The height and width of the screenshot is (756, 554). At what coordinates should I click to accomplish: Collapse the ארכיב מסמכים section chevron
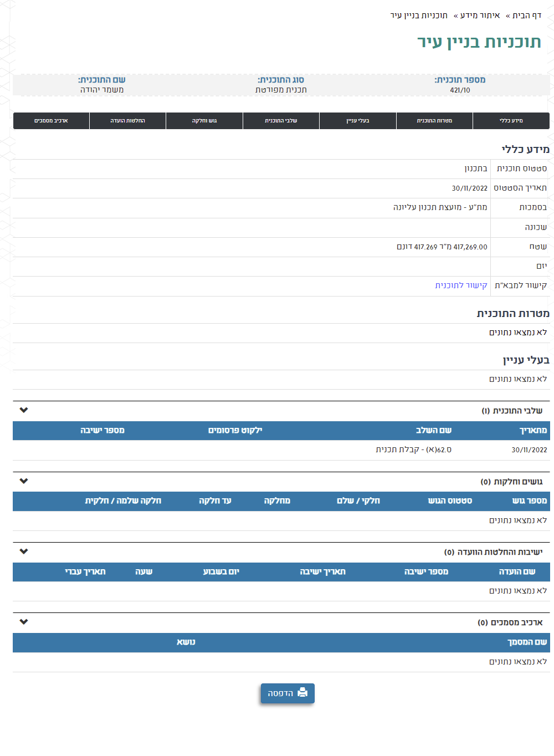tap(23, 622)
